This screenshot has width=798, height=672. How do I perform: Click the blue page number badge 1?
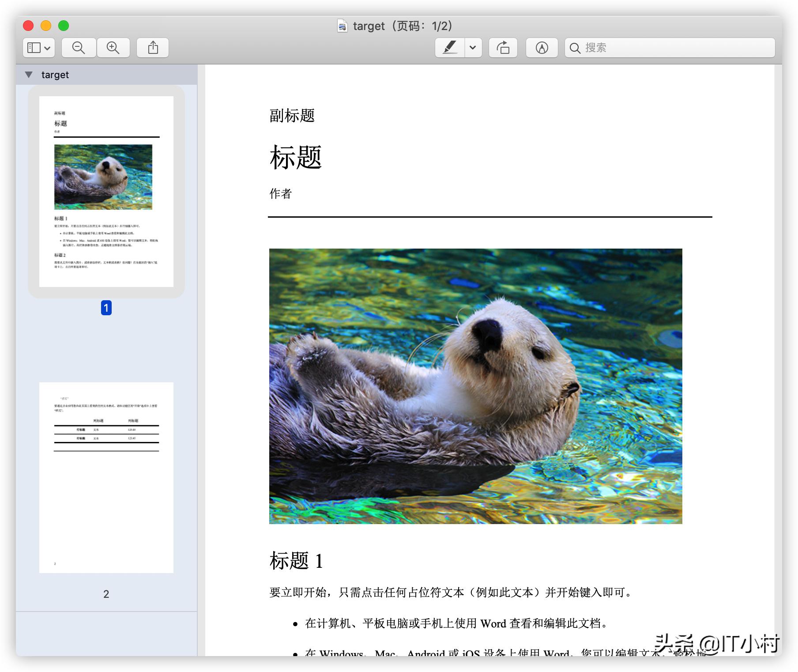(x=105, y=308)
